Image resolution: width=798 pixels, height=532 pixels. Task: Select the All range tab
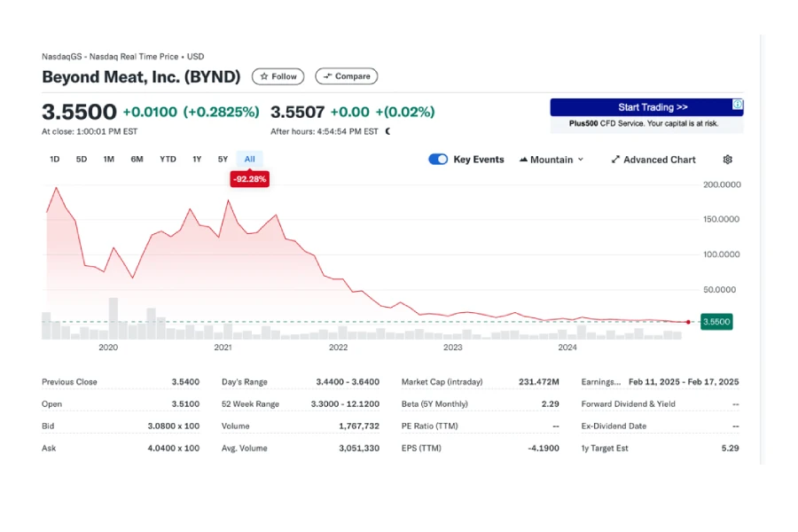click(x=249, y=160)
